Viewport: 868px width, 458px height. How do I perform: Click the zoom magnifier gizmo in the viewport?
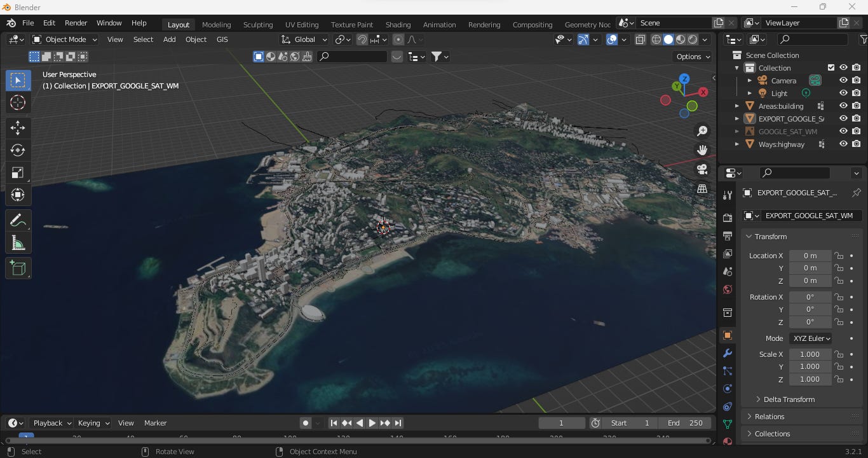(702, 130)
